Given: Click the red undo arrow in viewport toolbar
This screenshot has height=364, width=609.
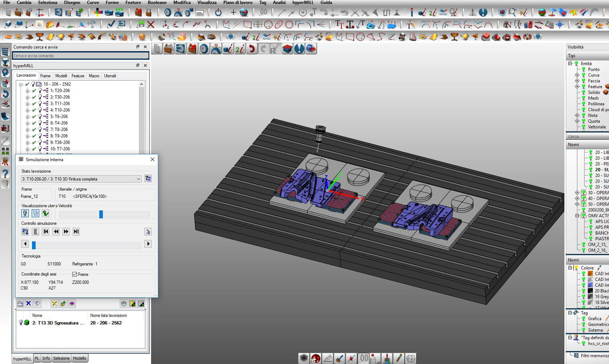Looking at the screenshot, I should click(252, 49).
